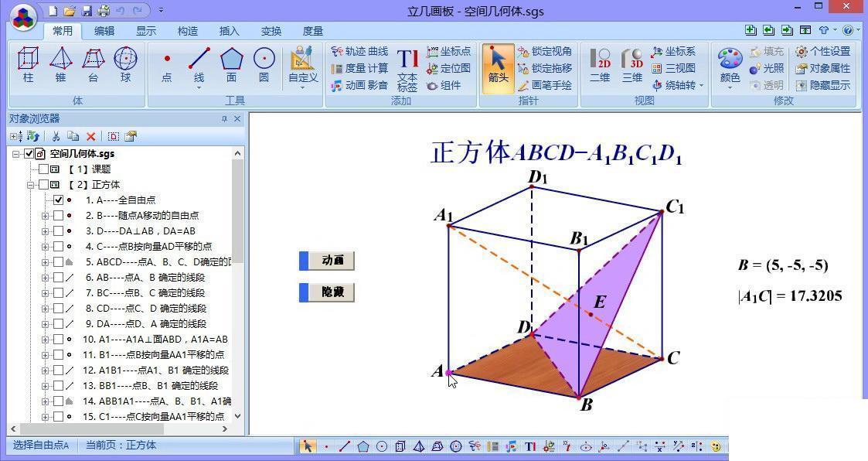
Task: Click 动画 影音 animation media button
Action: coord(359,85)
